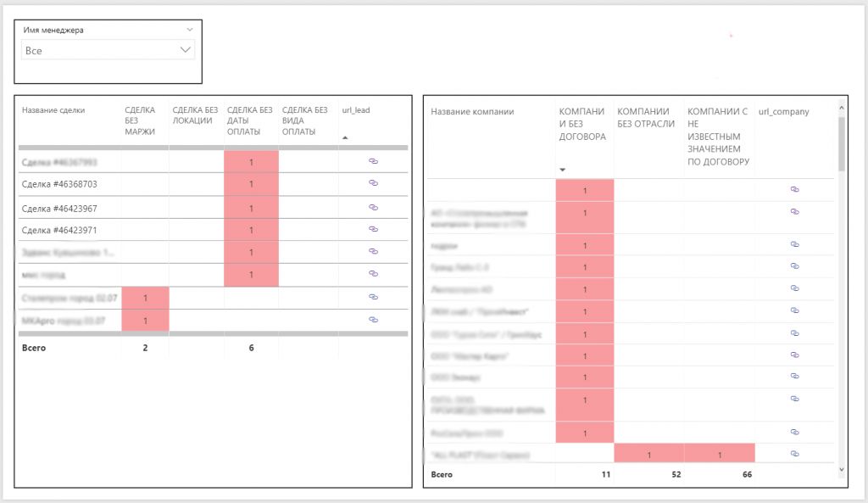The height and width of the screenshot is (503, 868).
Task: Click the companies table vertical scrollbar thumb
Action: click(x=842, y=144)
